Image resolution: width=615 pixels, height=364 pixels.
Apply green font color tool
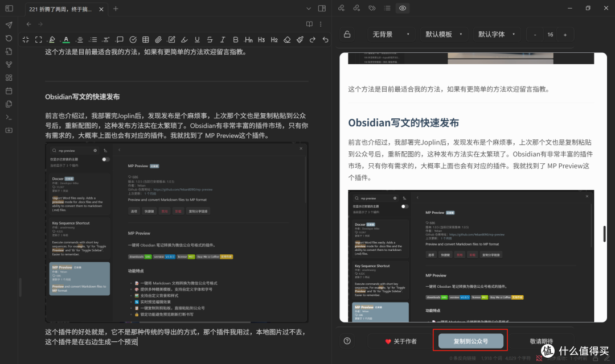pos(66,40)
